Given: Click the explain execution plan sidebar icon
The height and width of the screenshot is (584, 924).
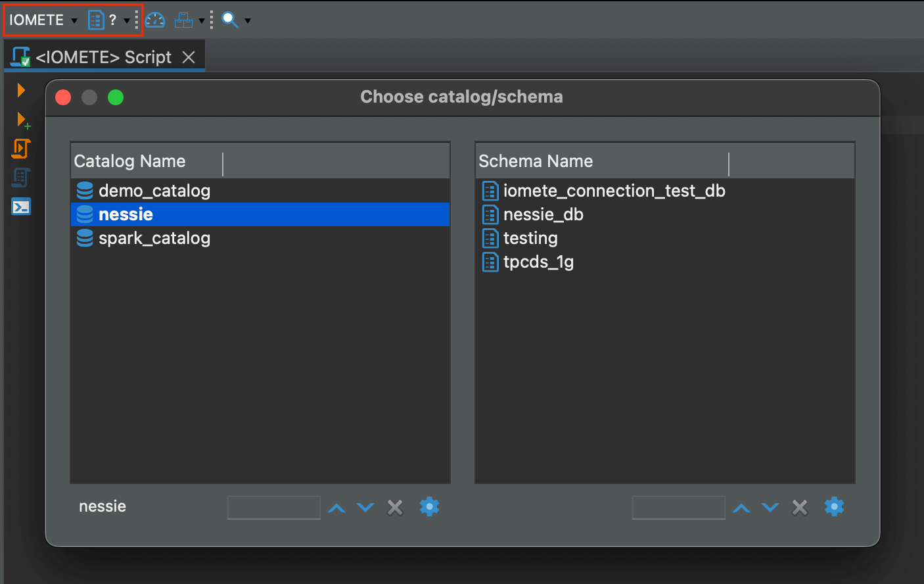Looking at the screenshot, I should [x=21, y=178].
